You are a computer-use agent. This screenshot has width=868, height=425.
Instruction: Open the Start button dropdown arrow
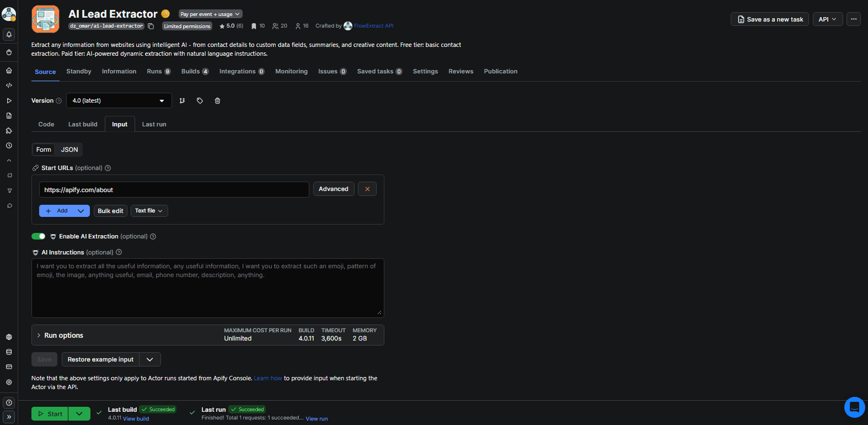tap(79, 414)
